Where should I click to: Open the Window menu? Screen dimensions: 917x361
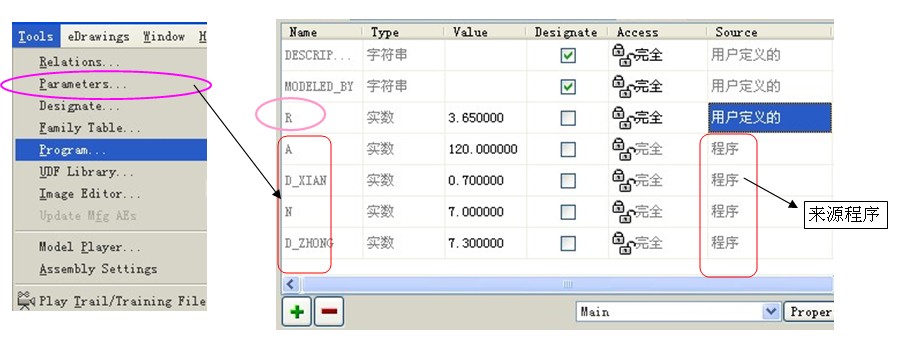click(164, 36)
